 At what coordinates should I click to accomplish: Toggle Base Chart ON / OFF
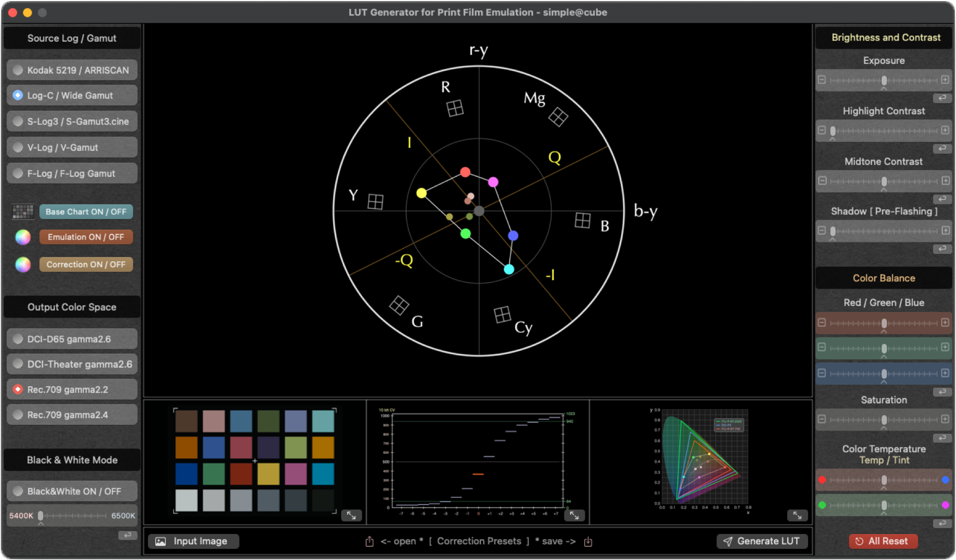85,211
